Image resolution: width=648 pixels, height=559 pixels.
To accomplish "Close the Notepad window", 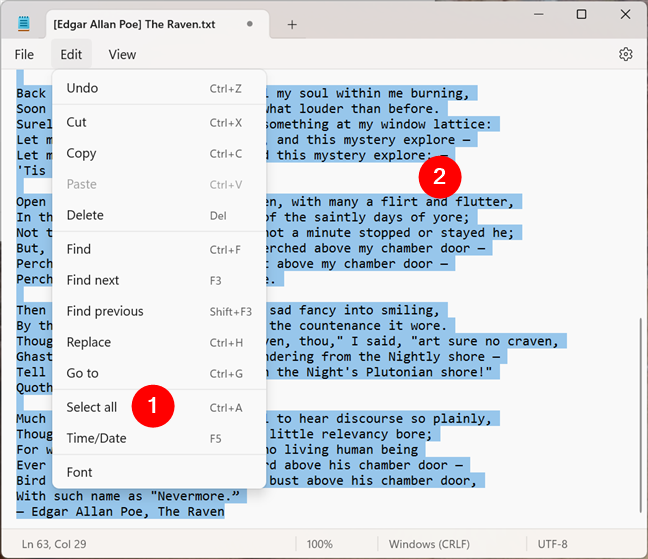I will pos(625,14).
